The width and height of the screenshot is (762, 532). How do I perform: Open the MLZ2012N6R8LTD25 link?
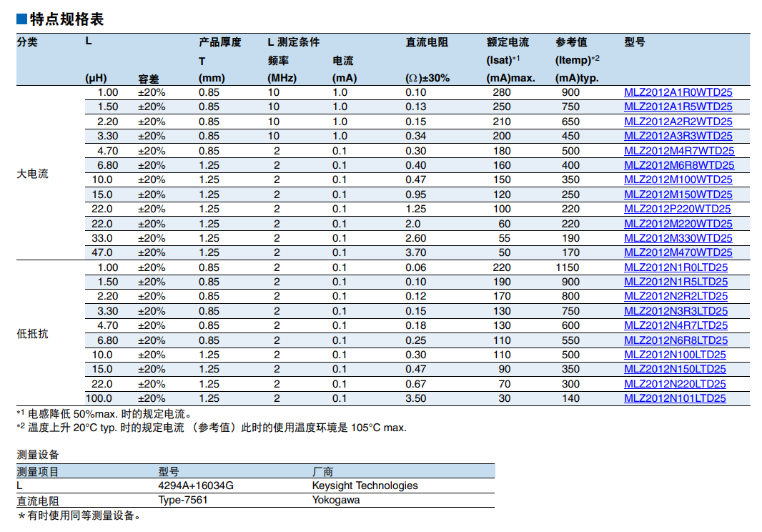pyautogui.click(x=676, y=340)
